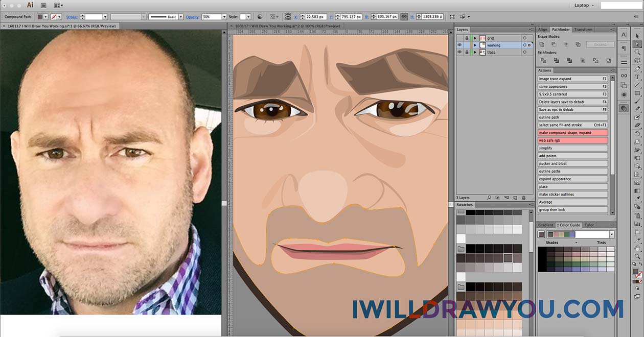
Task: Switch to the Gradient panel tab
Action: point(545,225)
